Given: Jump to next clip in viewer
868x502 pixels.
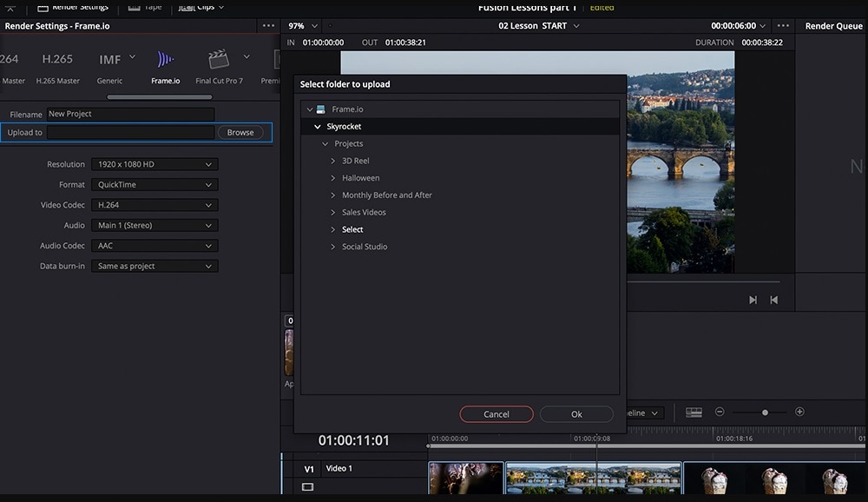Looking at the screenshot, I should (753, 300).
